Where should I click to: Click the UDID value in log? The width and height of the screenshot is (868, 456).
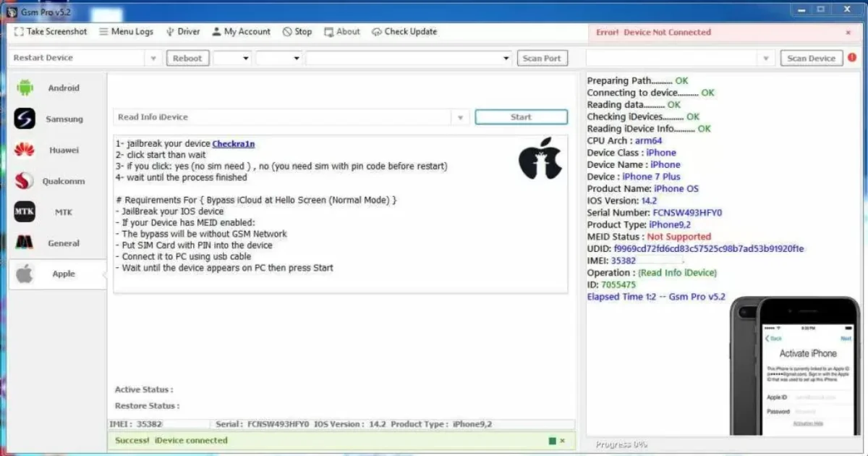[709, 249]
